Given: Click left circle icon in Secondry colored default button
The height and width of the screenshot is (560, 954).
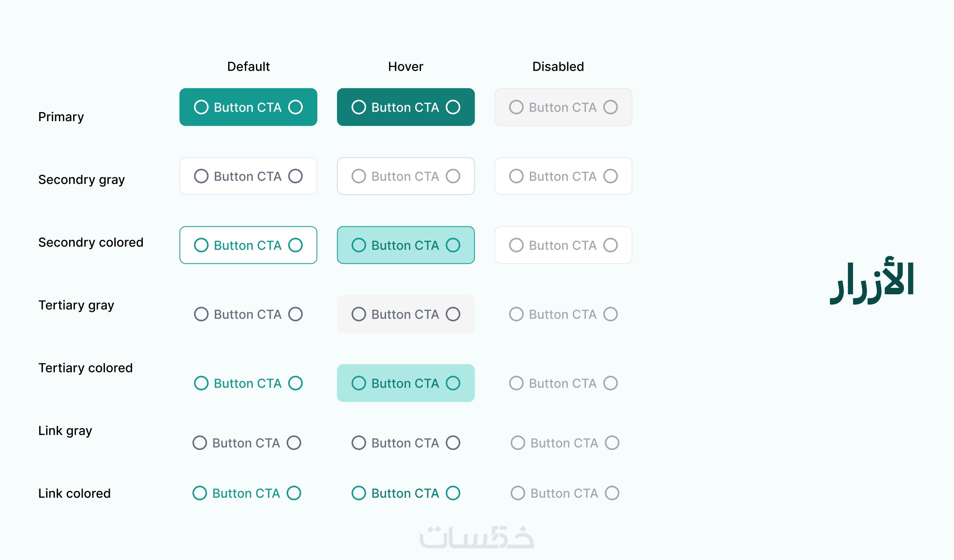Looking at the screenshot, I should pos(201,245).
